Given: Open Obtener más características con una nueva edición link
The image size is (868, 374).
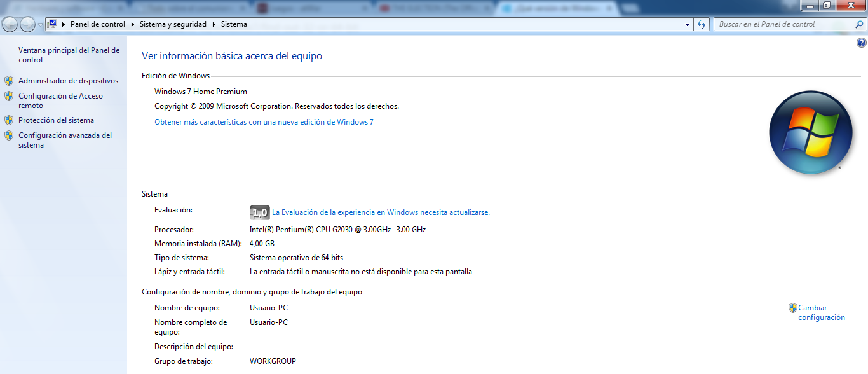Looking at the screenshot, I should click(264, 121).
